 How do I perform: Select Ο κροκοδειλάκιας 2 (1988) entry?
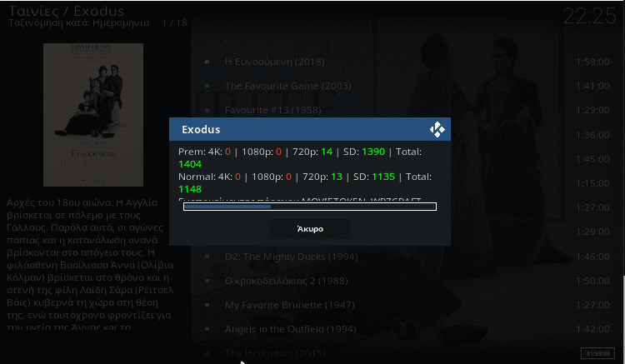(286, 281)
